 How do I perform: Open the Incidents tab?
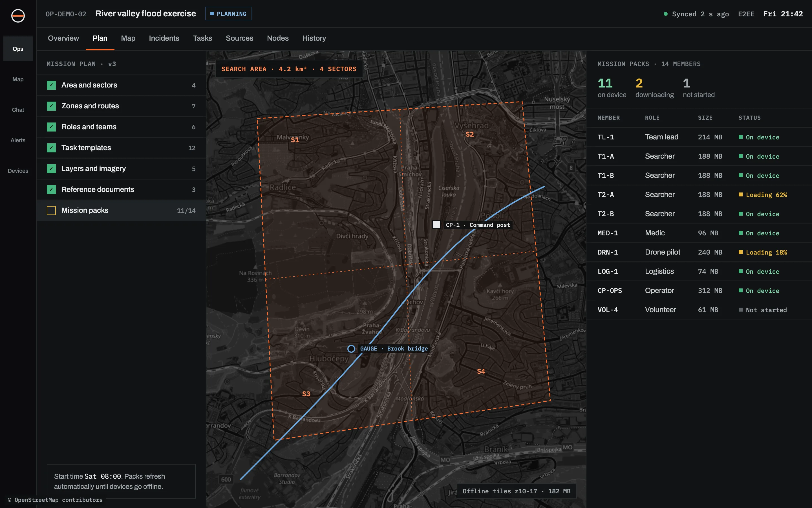tap(164, 38)
